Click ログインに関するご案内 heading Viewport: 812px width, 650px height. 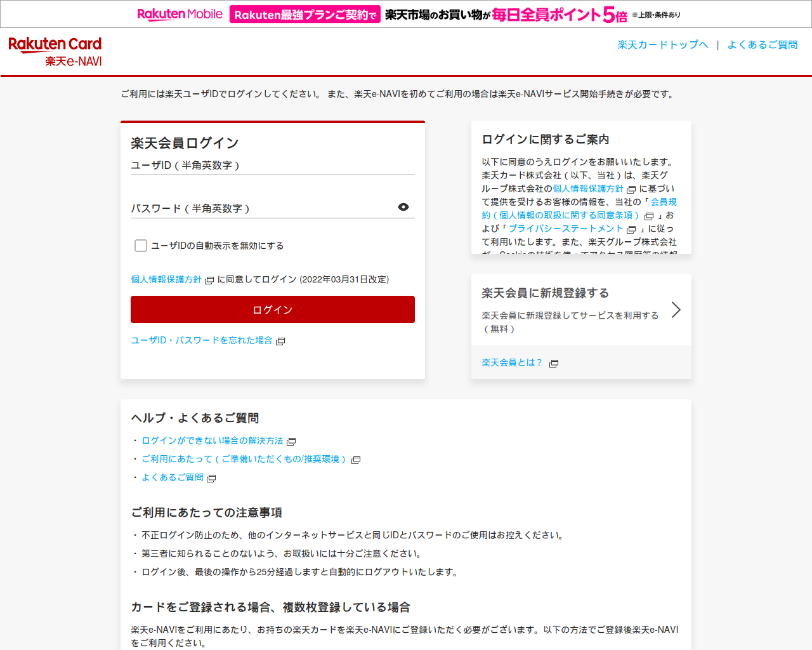pyautogui.click(x=546, y=139)
